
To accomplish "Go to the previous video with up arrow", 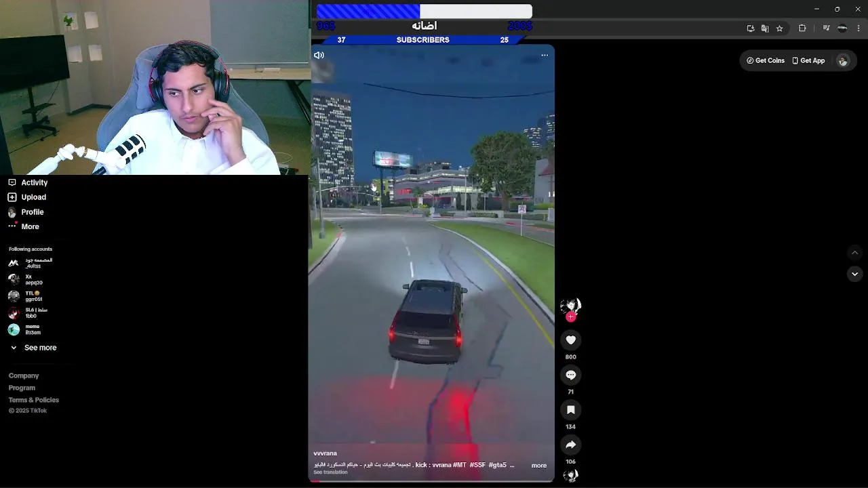I will [854, 252].
